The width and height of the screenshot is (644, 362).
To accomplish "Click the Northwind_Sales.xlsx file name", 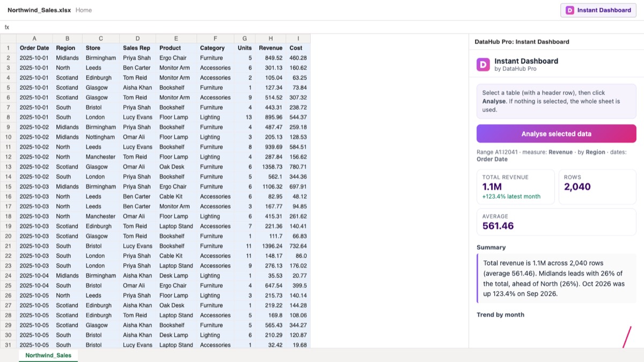I will pos(39,10).
